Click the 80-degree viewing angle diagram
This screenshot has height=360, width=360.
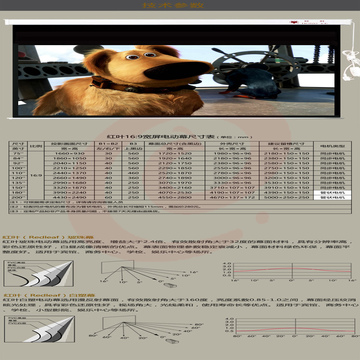point(147,330)
